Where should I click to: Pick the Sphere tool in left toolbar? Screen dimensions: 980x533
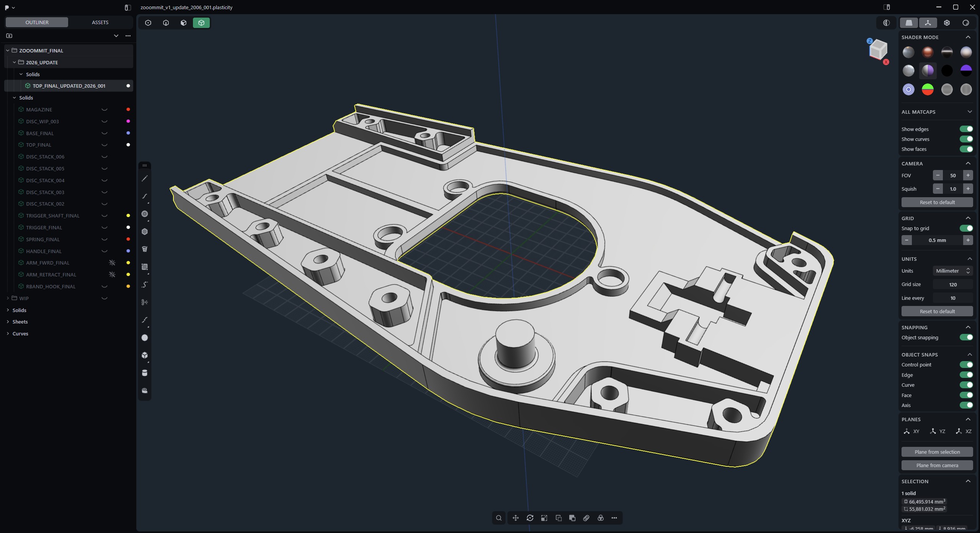pos(145,338)
